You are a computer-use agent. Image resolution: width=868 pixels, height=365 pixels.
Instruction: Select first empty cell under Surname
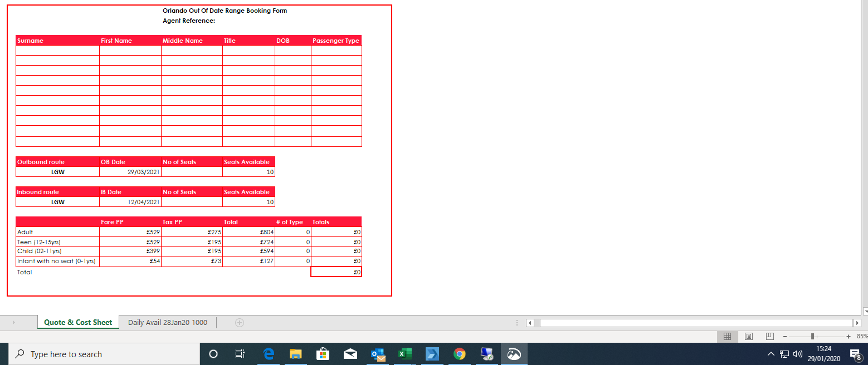pos(57,51)
